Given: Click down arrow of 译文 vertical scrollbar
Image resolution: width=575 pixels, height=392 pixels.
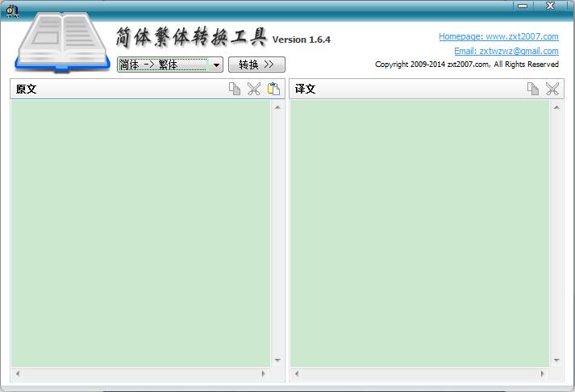Looking at the screenshot, I should coord(557,361).
